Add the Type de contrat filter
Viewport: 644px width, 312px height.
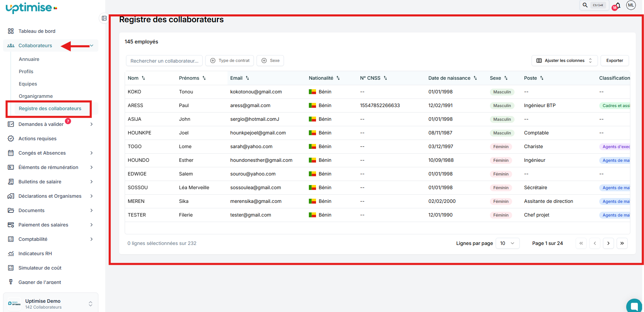click(x=230, y=61)
